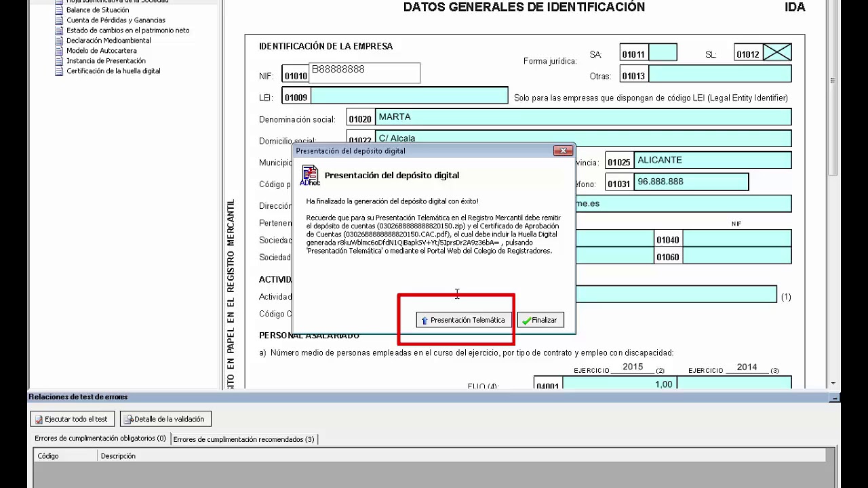Click the NIF input field B88888888
868x488 pixels.
[x=364, y=73]
